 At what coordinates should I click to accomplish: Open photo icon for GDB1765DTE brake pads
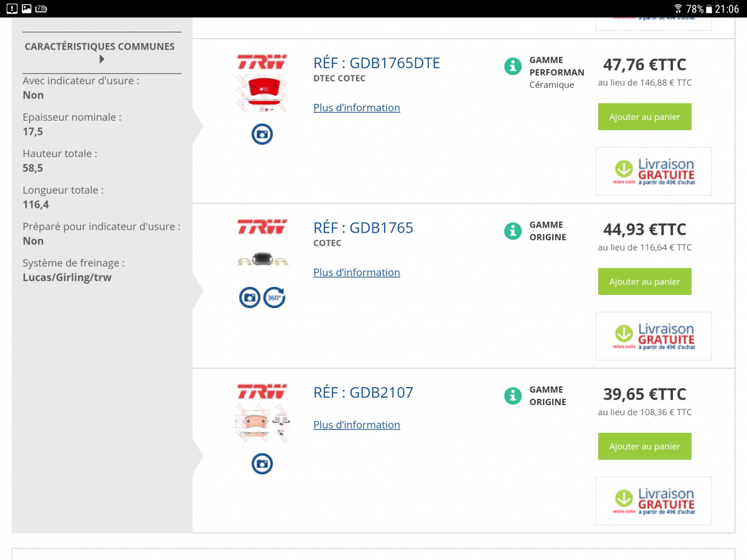tap(262, 134)
